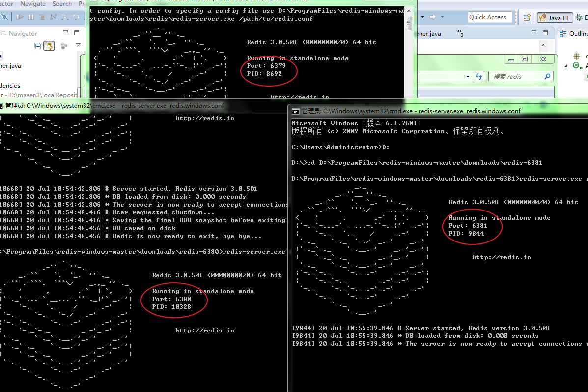Click the forward navigation arrow in Eclipse toolbar
588x392 pixels.
pos(432,17)
